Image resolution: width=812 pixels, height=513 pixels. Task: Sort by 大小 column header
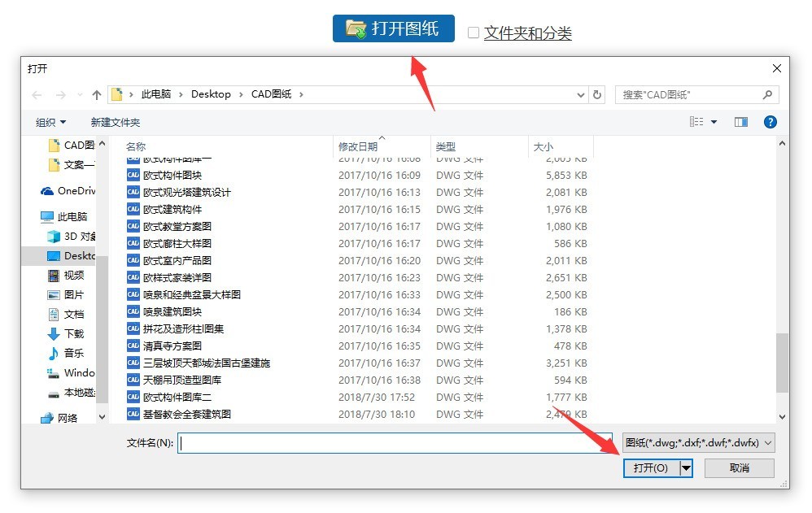pos(544,146)
